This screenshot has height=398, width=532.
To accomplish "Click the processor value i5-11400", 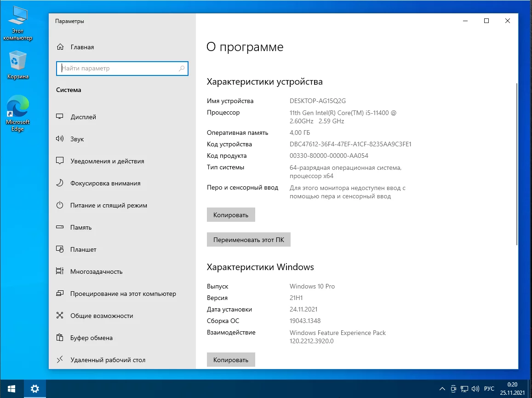I will point(343,116).
